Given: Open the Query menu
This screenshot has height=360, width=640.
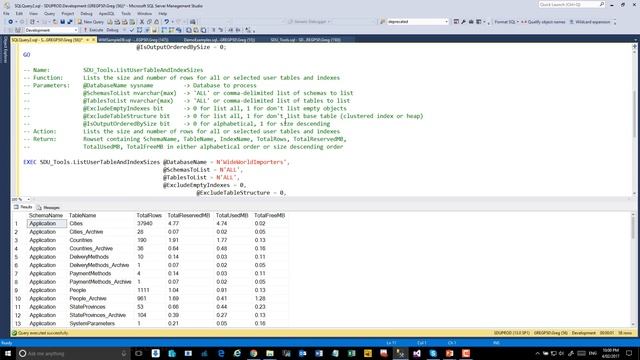Looking at the screenshot, I should click(x=49, y=13).
